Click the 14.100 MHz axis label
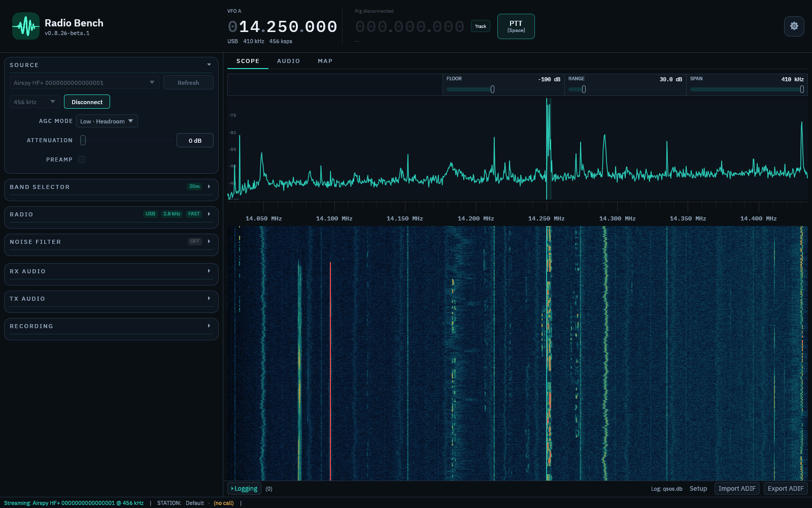 334,218
